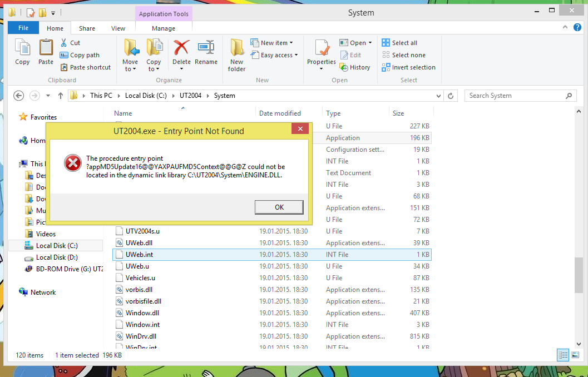Open the File tab

click(23, 28)
